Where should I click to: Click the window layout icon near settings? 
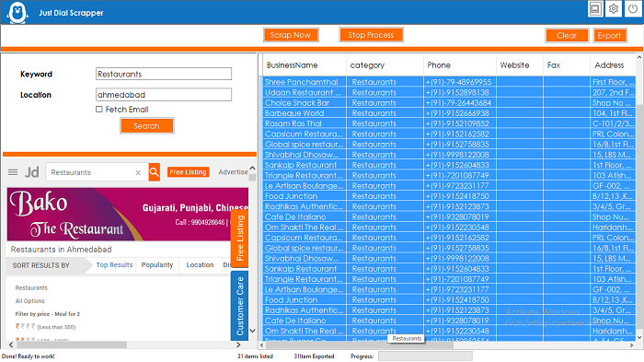(595, 8)
